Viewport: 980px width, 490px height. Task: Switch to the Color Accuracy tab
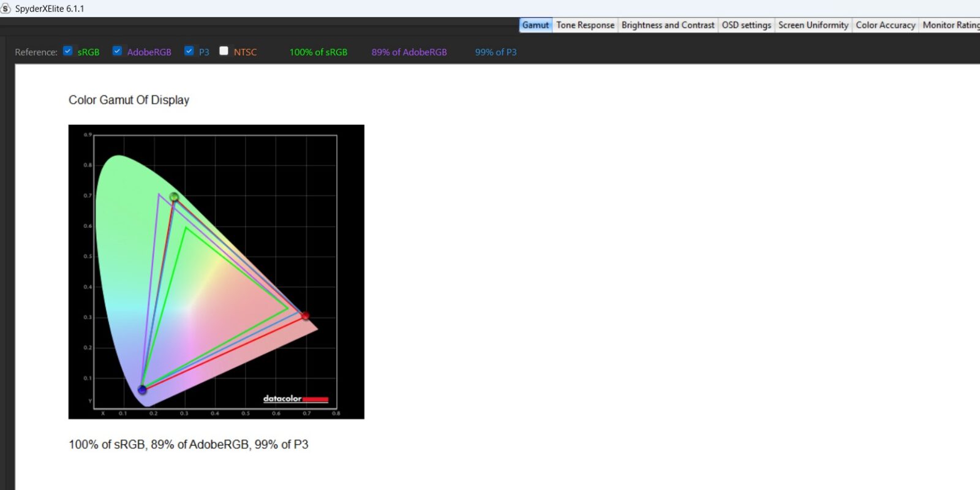(885, 25)
